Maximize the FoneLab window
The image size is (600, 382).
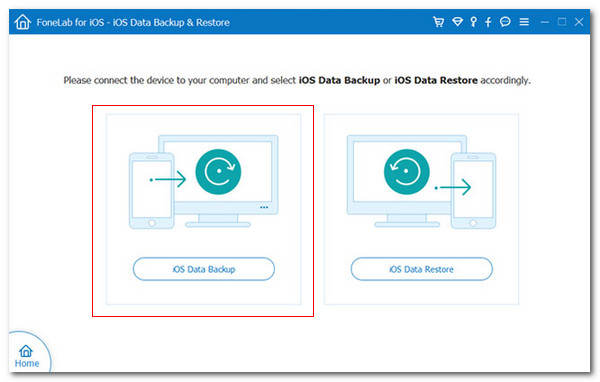coord(562,22)
